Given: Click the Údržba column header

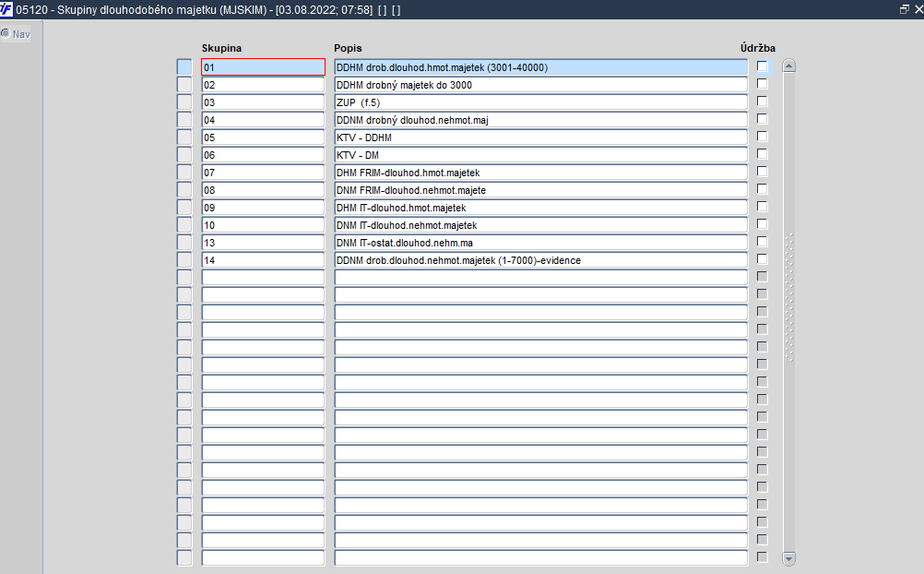Looking at the screenshot, I should (x=758, y=48).
